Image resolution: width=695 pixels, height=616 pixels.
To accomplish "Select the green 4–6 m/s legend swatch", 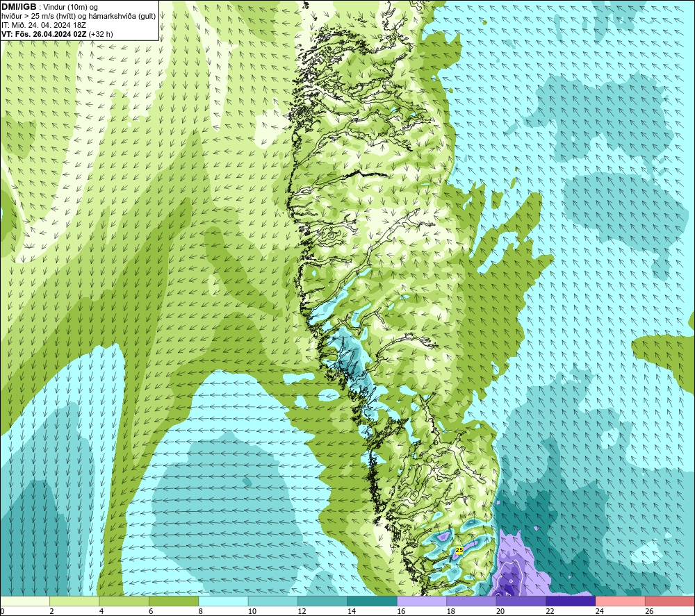I will coord(124,601).
